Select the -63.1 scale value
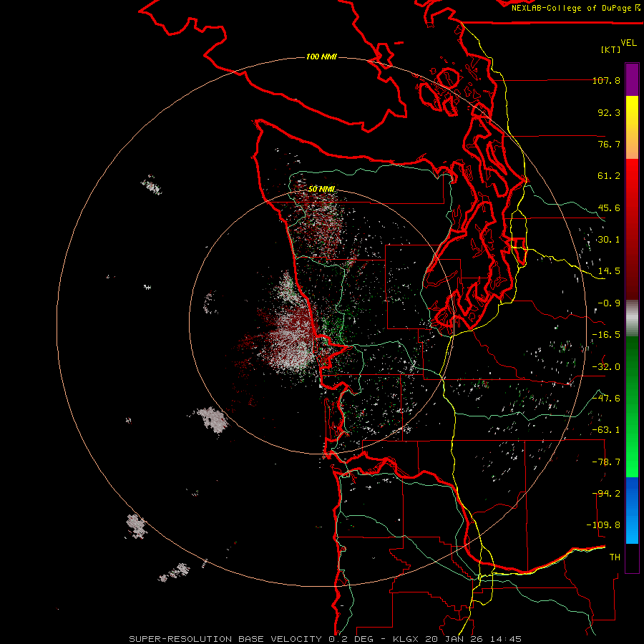 606,430
